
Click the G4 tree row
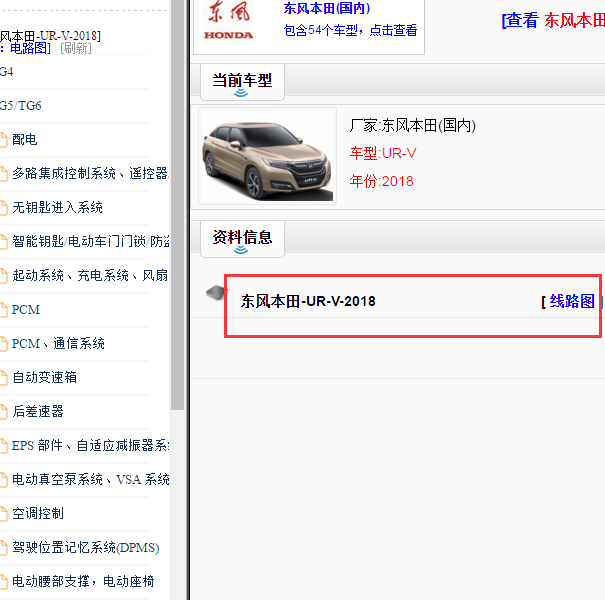tap(7, 71)
